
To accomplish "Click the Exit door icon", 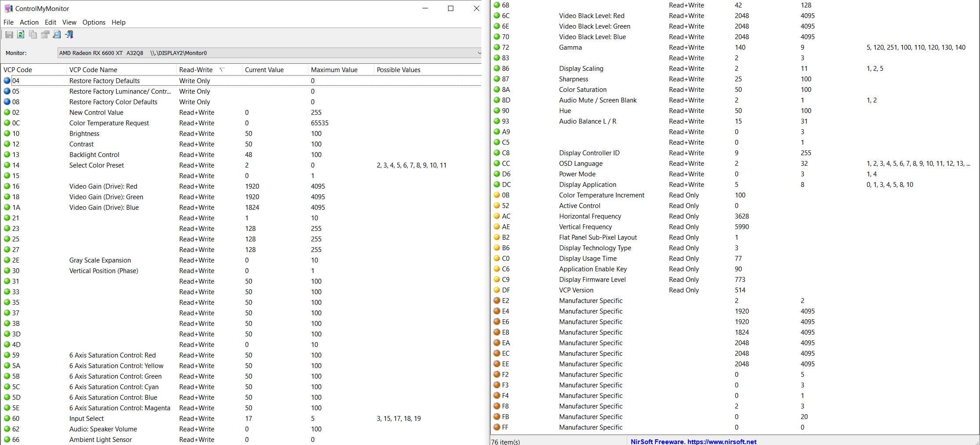I will coord(69,35).
